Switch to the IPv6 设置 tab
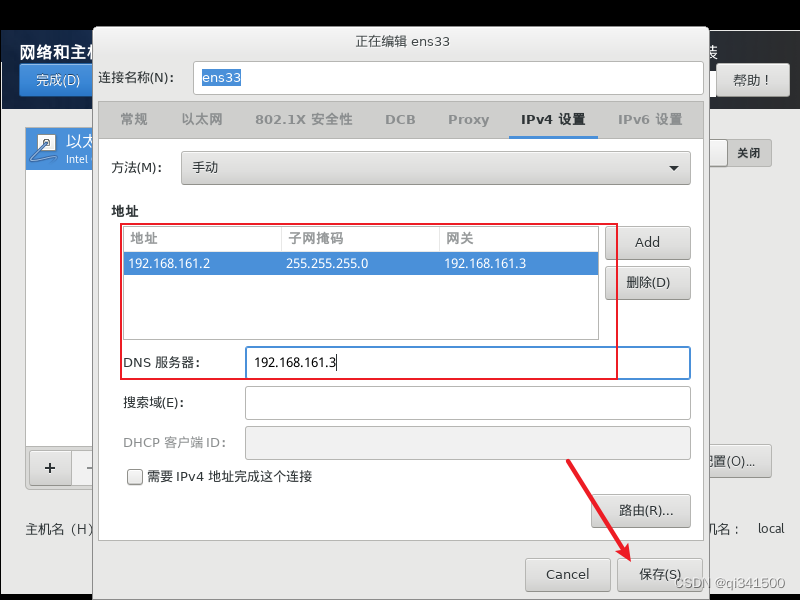Viewport: 800px width, 600px height. point(650,119)
